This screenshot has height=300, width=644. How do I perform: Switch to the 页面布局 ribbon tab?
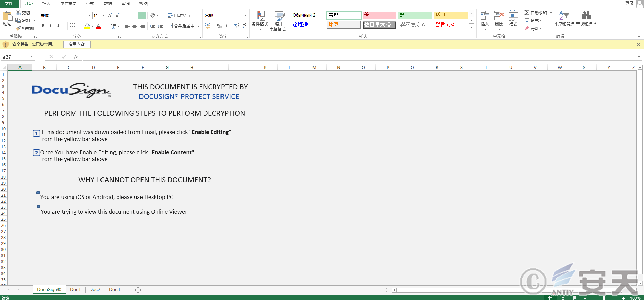pyautogui.click(x=68, y=4)
